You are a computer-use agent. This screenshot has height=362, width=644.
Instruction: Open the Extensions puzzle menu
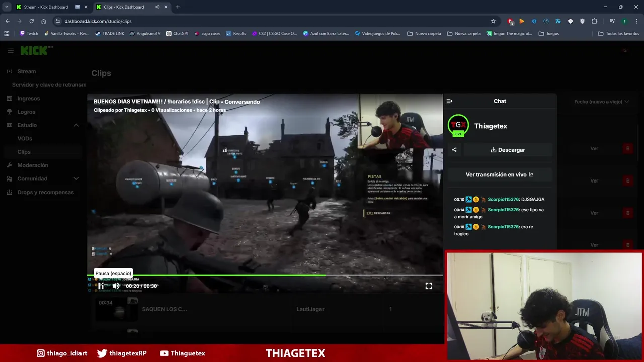[594, 21]
